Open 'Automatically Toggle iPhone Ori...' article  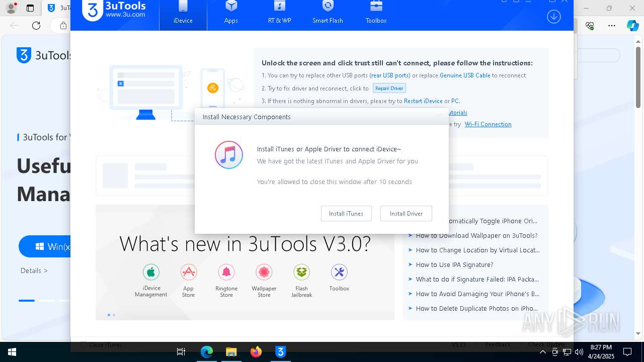tap(493, 221)
